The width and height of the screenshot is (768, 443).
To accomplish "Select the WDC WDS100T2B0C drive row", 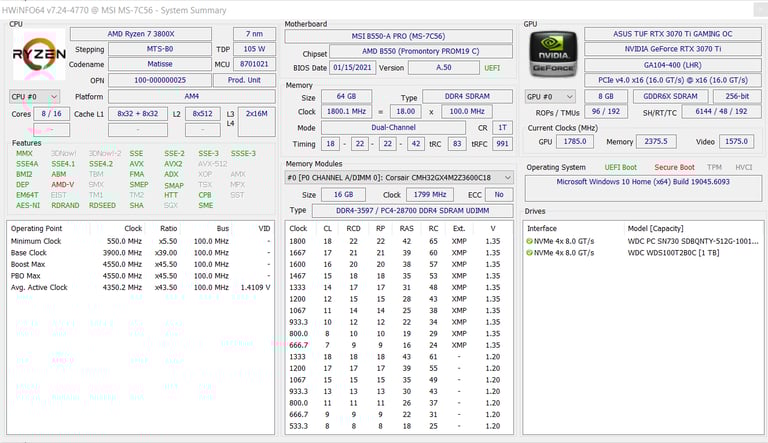I will 643,253.
